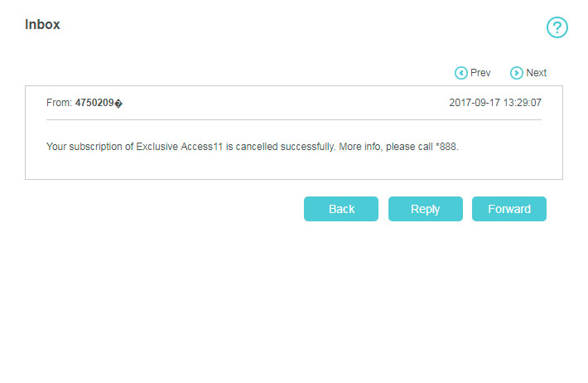Click the Prev left-arrow circle icon
Screen dimensions: 588x383
[460, 73]
